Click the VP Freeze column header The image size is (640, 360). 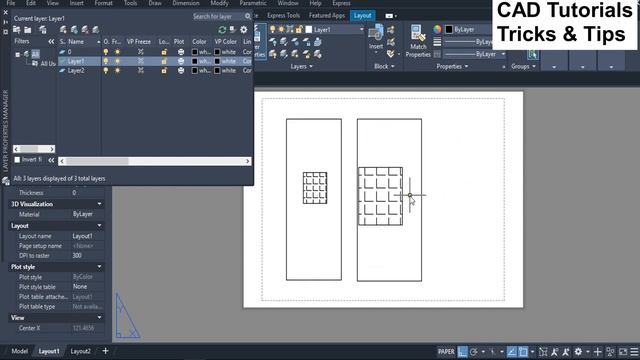(139, 42)
